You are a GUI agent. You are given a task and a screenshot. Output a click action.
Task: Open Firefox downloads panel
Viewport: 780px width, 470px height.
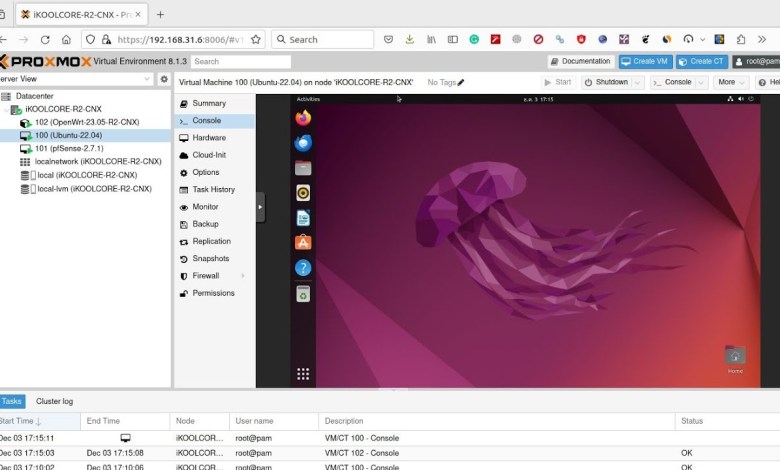pyautogui.click(x=409, y=39)
